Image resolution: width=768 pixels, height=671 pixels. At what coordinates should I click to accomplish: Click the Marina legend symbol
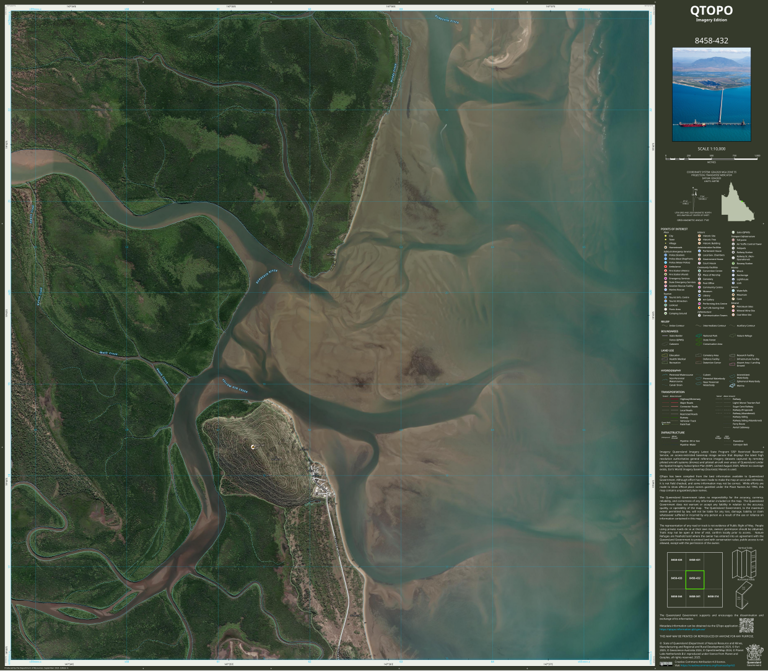[x=732, y=385]
